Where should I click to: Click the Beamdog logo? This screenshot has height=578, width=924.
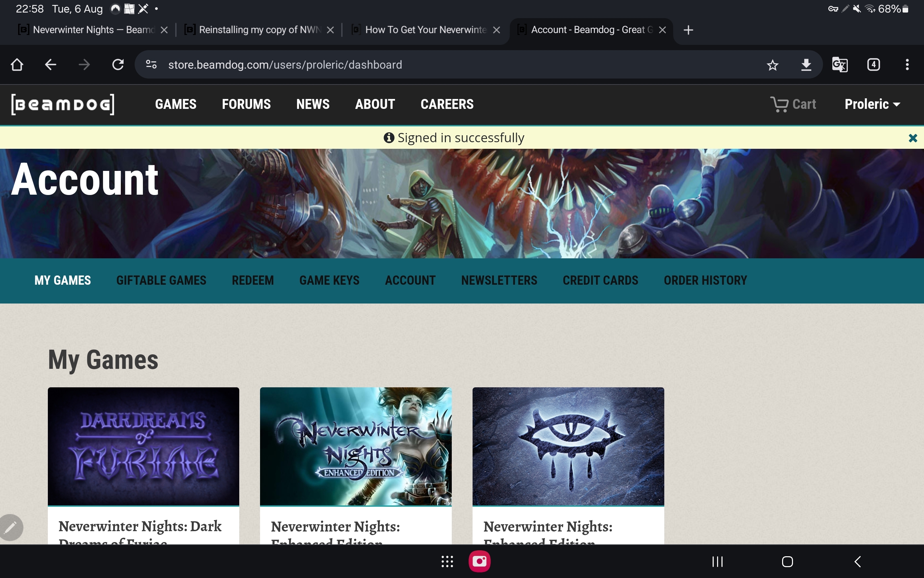63,104
